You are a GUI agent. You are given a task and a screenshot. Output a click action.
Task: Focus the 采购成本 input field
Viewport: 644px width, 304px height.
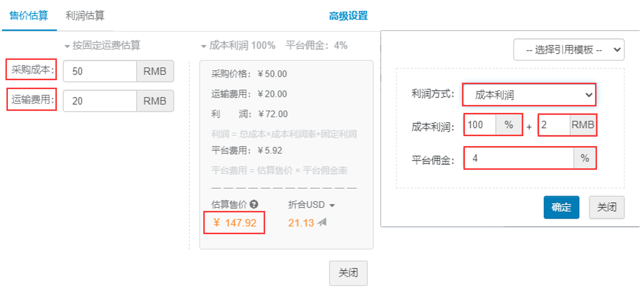coord(100,71)
